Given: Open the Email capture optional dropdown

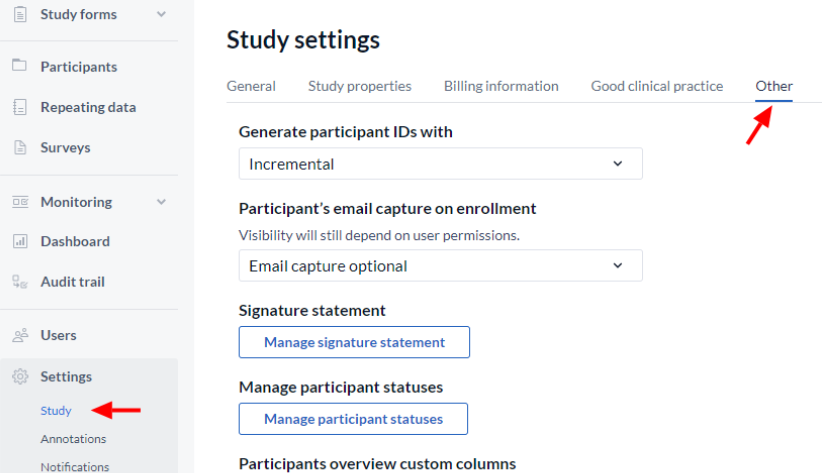Looking at the screenshot, I should pos(440,265).
